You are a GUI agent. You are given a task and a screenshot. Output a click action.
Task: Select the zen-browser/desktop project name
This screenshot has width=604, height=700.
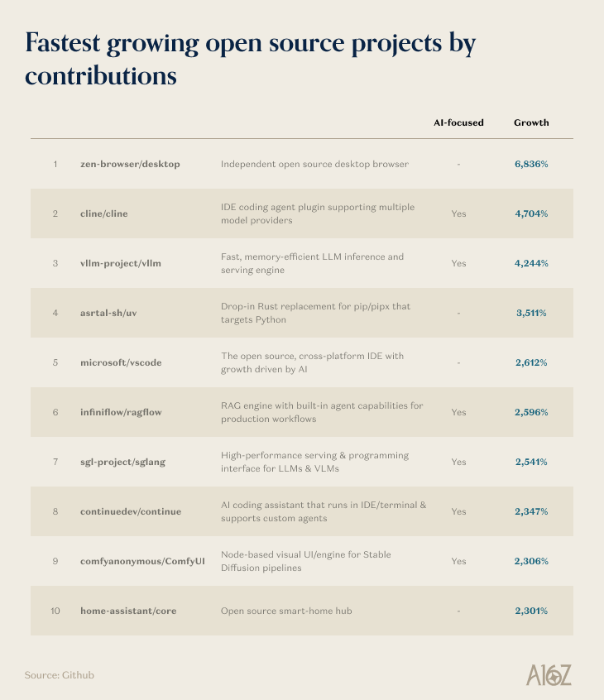pyautogui.click(x=130, y=165)
